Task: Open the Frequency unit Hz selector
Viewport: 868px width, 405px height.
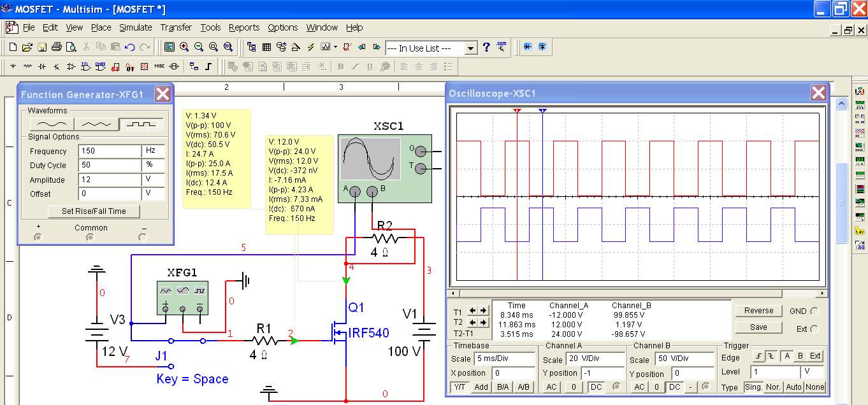Action: click(153, 152)
